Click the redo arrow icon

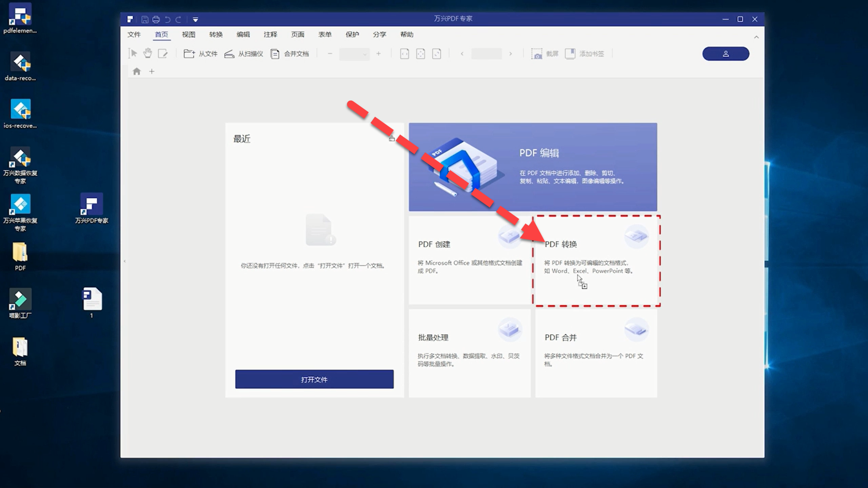(179, 19)
